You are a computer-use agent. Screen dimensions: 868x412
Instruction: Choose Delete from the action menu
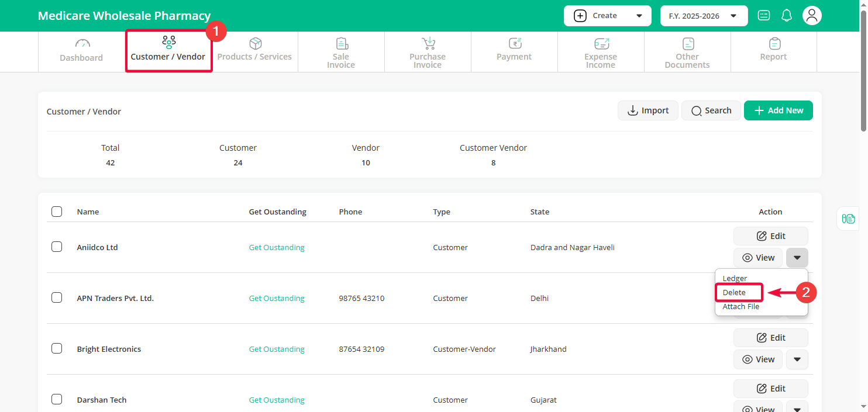734,292
